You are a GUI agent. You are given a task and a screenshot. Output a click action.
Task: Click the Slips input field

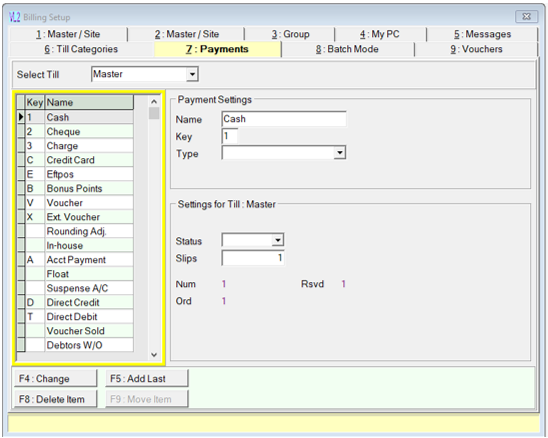tap(253, 258)
